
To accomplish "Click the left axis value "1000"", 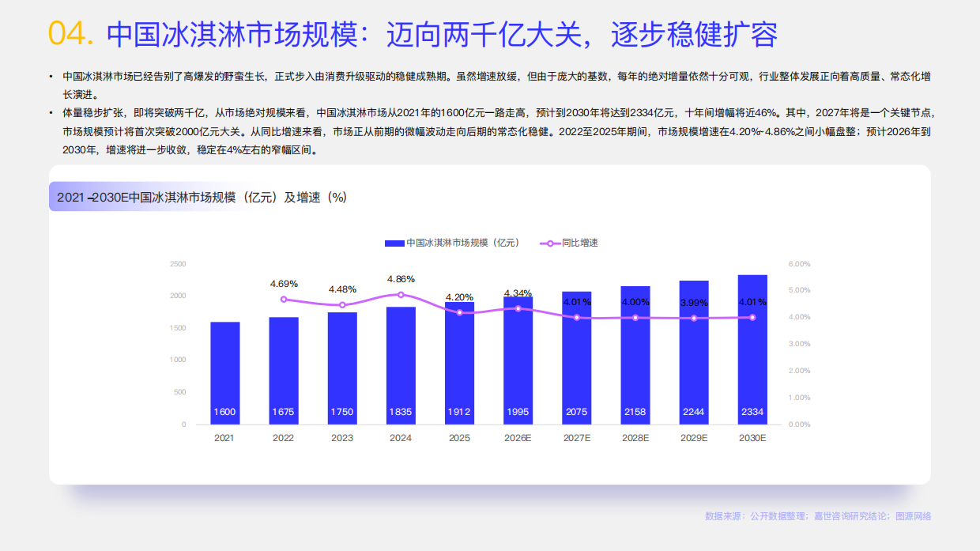I will point(179,360).
